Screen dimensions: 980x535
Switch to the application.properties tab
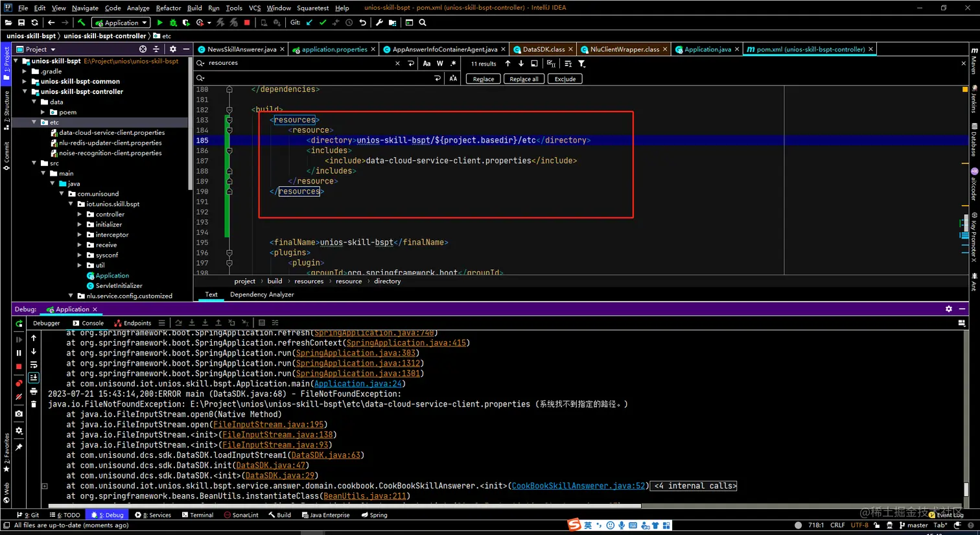(x=334, y=49)
